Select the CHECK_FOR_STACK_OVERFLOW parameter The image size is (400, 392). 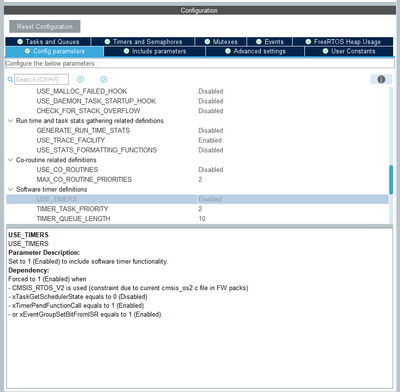coord(88,111)
